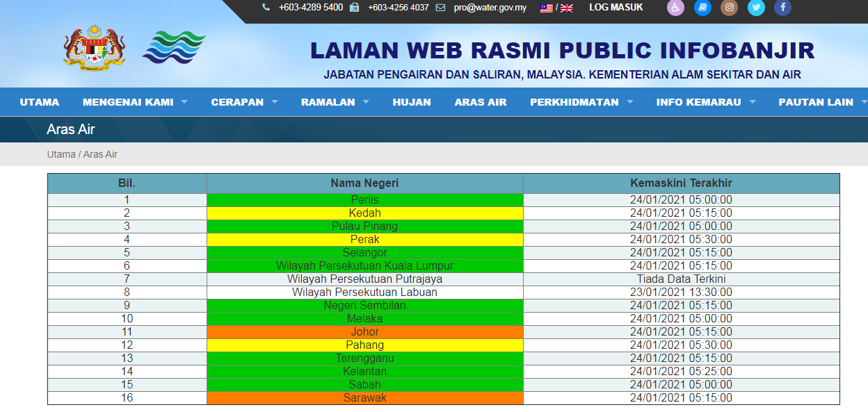Screen dimensions: 868x412
Task: Click the Nama Negeri column header
Action: tap(365, 183)
